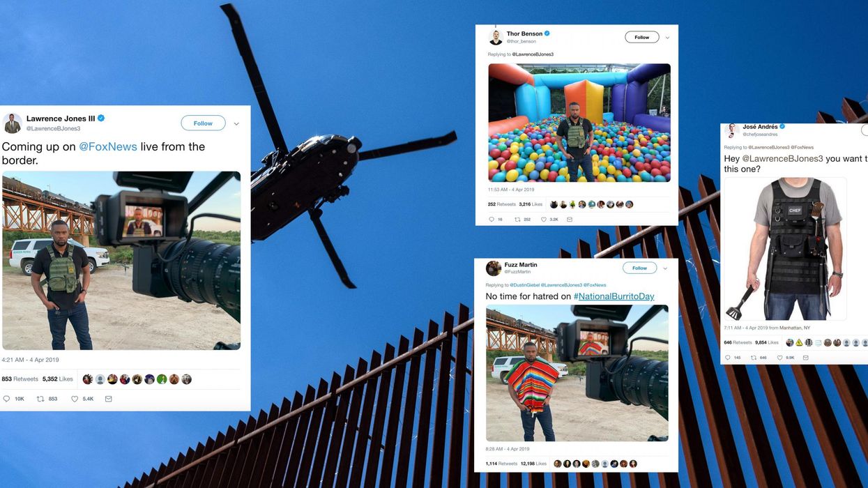The width and height of the screenshot is (868, 488).
Task: Open Lawrence Jones III profile avatar
Action: tap(13, 123)
